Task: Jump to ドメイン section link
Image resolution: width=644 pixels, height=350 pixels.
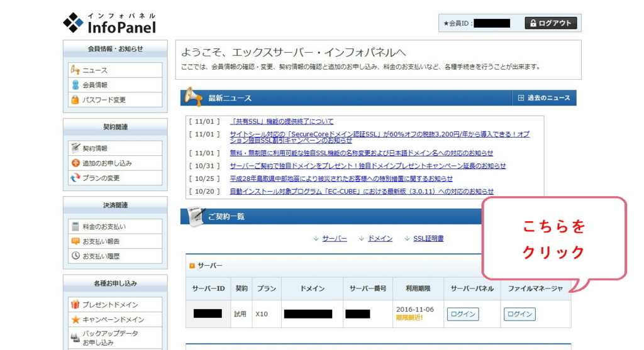Action: (x=380, y=238)
